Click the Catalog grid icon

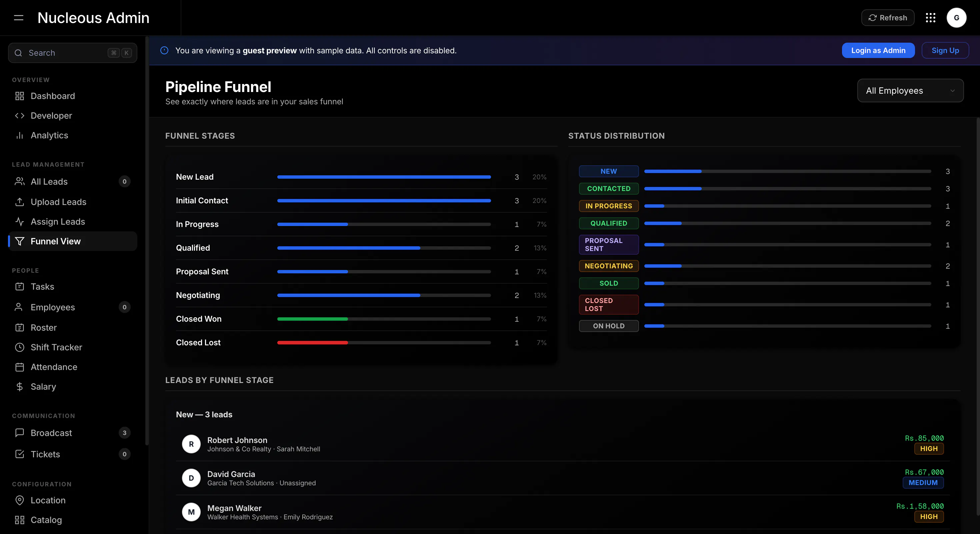coord(19,520)
